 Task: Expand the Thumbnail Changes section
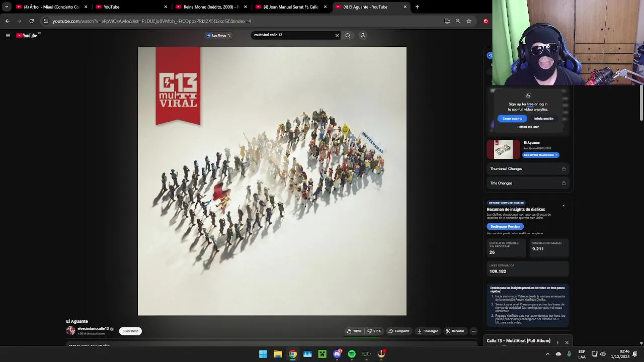528,168
